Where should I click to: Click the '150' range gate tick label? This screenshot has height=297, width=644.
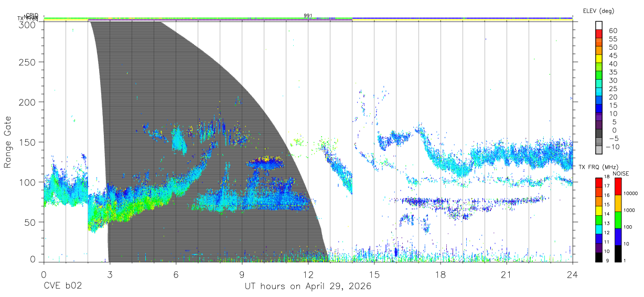(x=27, y=142)
